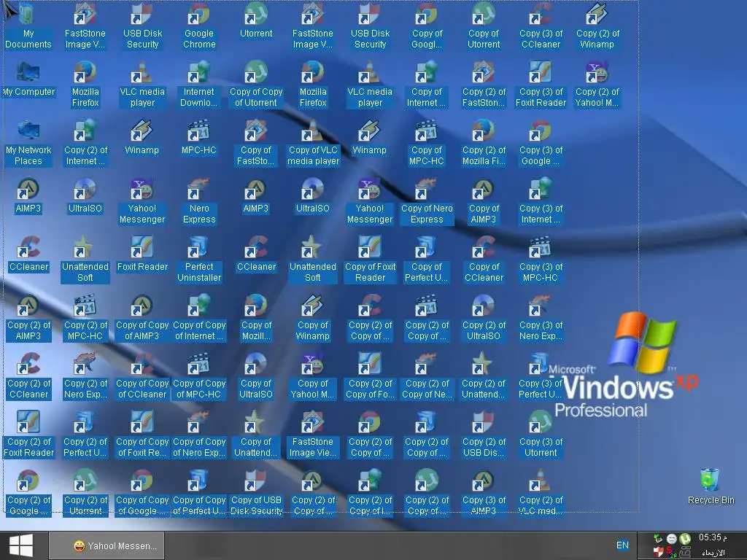Select Copy of USB Disk Security icon
This screenshot has width=747, height=560.
click(256, 493)
